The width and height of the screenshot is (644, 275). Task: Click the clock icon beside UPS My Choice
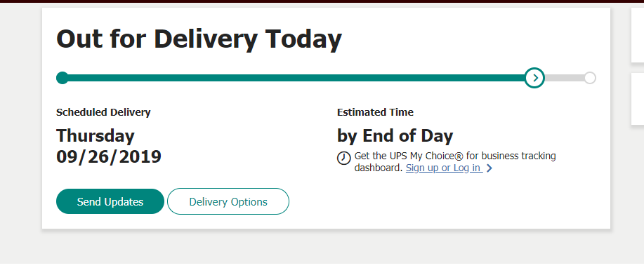343,158
